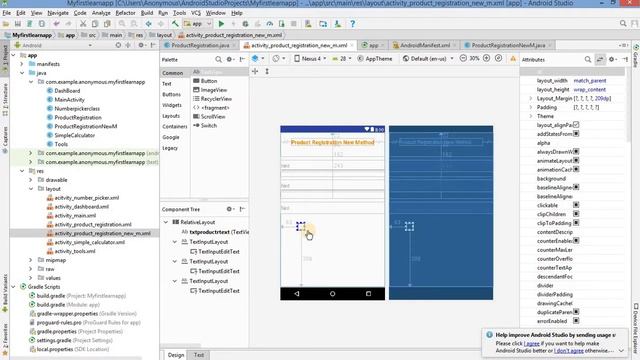The image size is (640, 360).
Task: Expand the mipmap folder
Action: click(31, 260)
